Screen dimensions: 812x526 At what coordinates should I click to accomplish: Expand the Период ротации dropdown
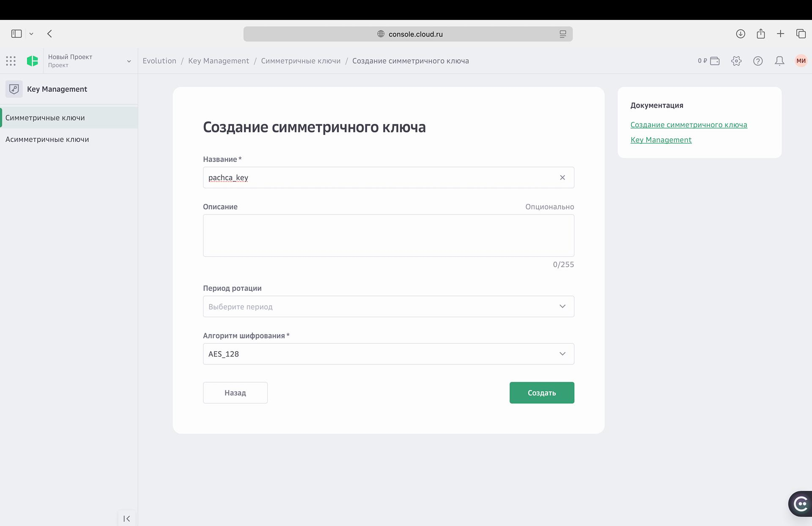[388, 307]
